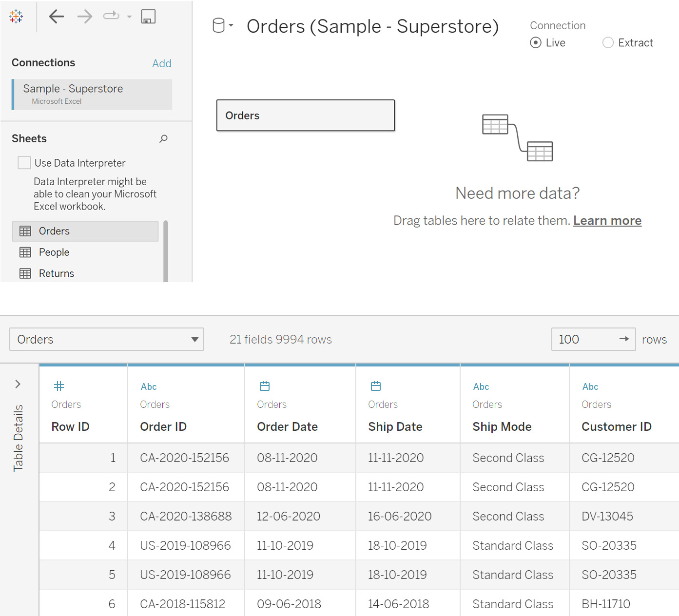The width and height of the screenshot is (679, 616).
Task: Select the Returns sheet
Action: 85,273
